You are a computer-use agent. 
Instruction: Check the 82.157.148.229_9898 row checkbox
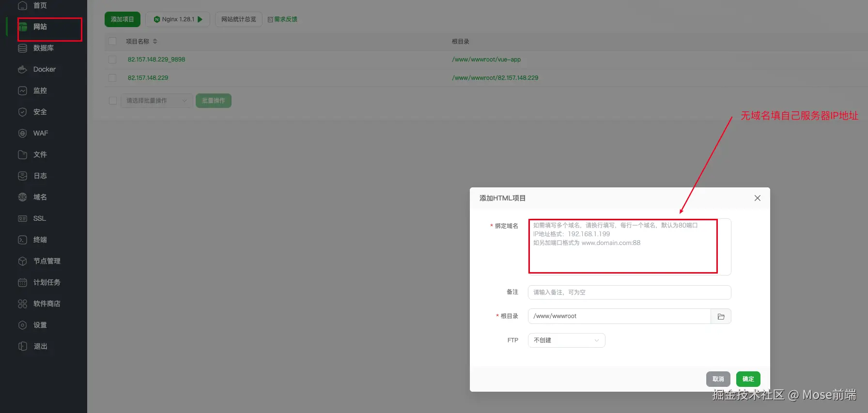click(x=112, y=60)
